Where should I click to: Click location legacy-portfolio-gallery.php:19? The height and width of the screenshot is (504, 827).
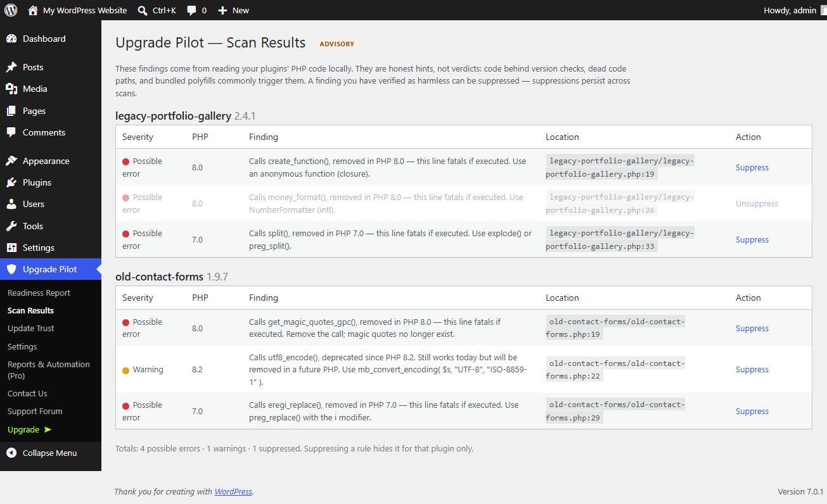pos(620,167)
